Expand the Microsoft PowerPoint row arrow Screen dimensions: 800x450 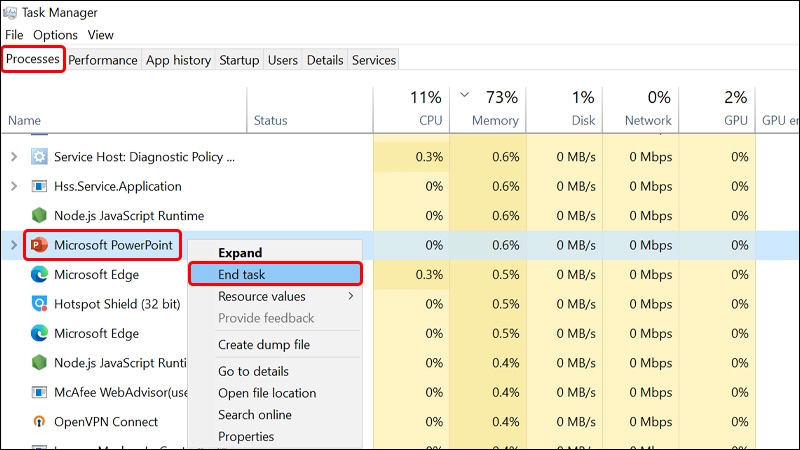(14, 245)
